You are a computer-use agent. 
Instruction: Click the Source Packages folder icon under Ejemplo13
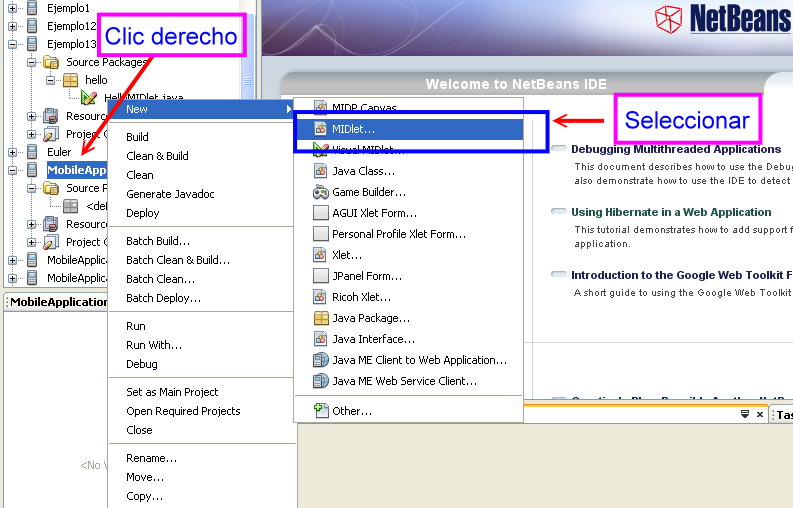click(51, 62)
